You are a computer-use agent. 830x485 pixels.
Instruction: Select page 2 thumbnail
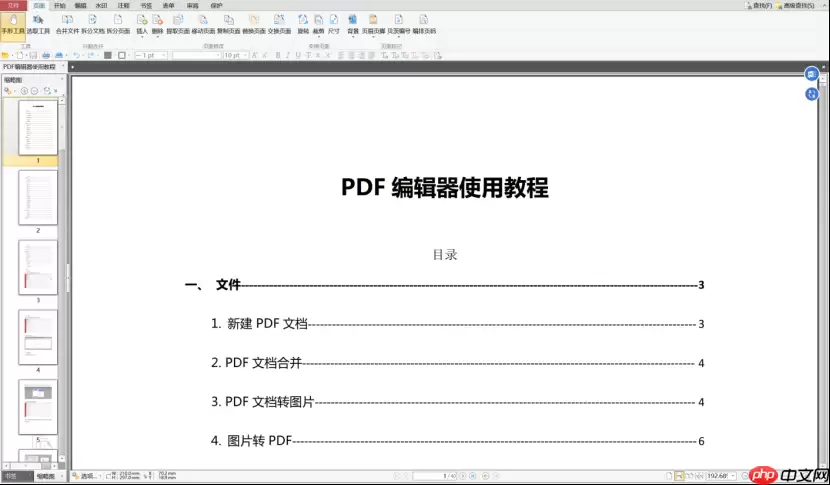coord(38,197)
